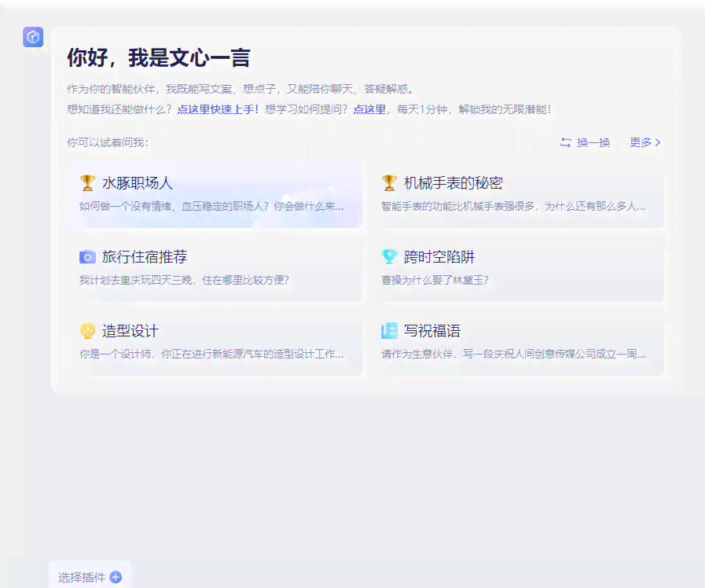Image resolution: width=705 pixels, height=588 pixels.
Task: Click the camera icon beside 旅行住宿推荐
Action: tap(87, 257)
